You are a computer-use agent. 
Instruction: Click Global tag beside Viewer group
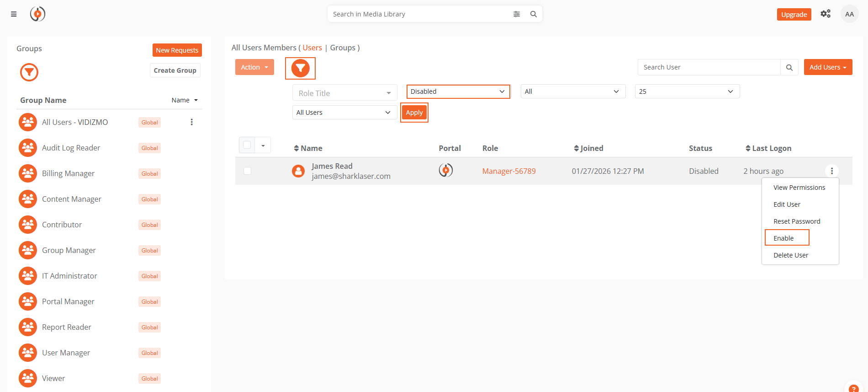(x=149, y=378)
